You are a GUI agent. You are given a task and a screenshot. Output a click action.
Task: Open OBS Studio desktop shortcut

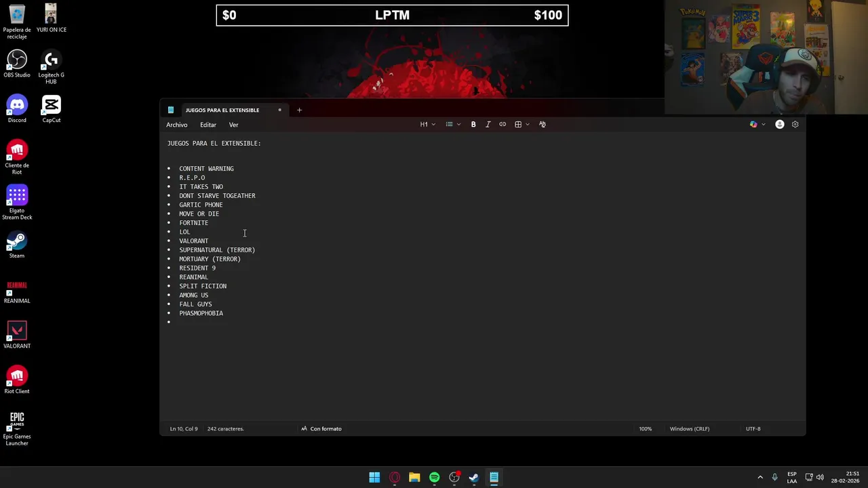click(x=17, y=64)
